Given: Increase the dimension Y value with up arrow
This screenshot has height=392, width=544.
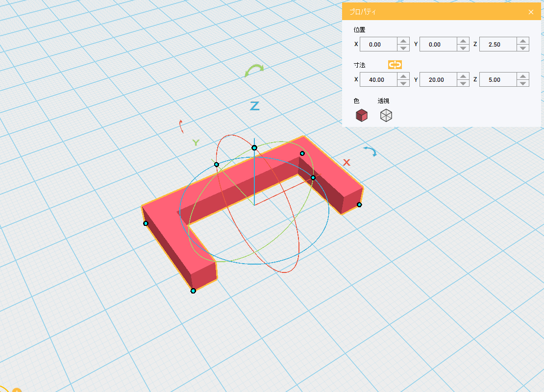Looking at the screenshot, I should click(x=463, y=76).
